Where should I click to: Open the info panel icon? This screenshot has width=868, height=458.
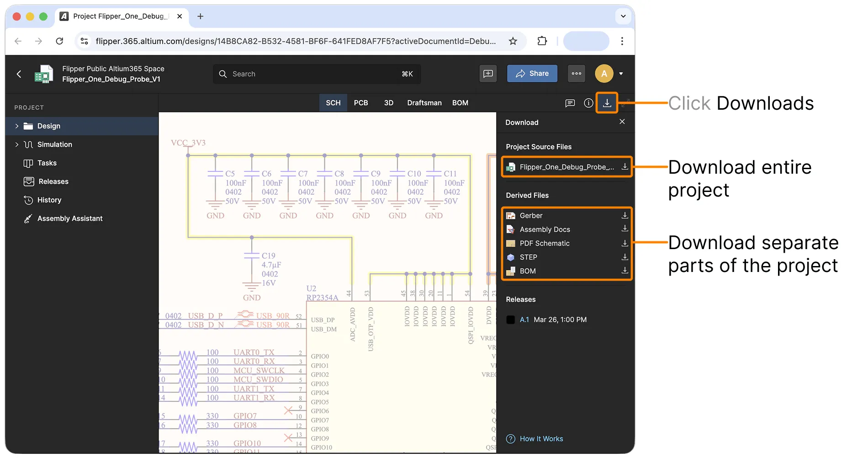click(x=588, y=103)
